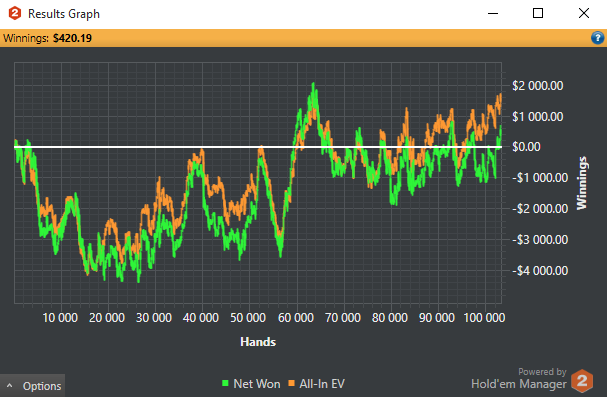607x397 pixels.
Task: Click the -$1 000.00 axis label
Action: 540,178
